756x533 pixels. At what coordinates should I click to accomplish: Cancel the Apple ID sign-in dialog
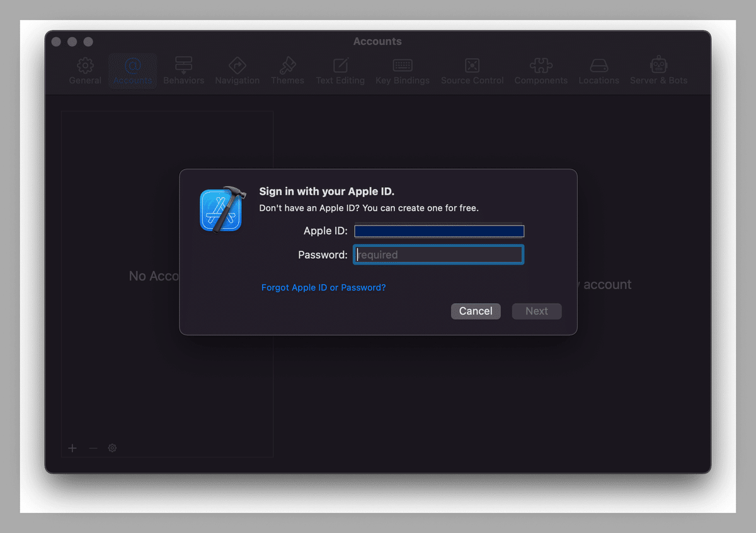click(476, 311)
